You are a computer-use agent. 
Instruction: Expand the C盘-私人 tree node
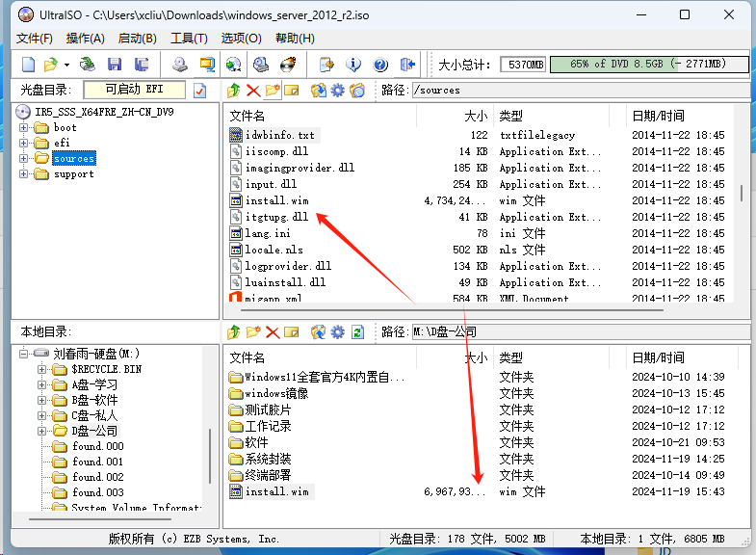click(x=42, y=415)
